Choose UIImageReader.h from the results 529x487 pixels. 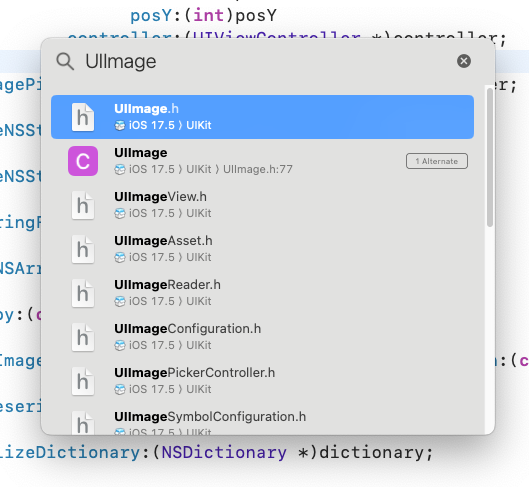tap(262, 293)
